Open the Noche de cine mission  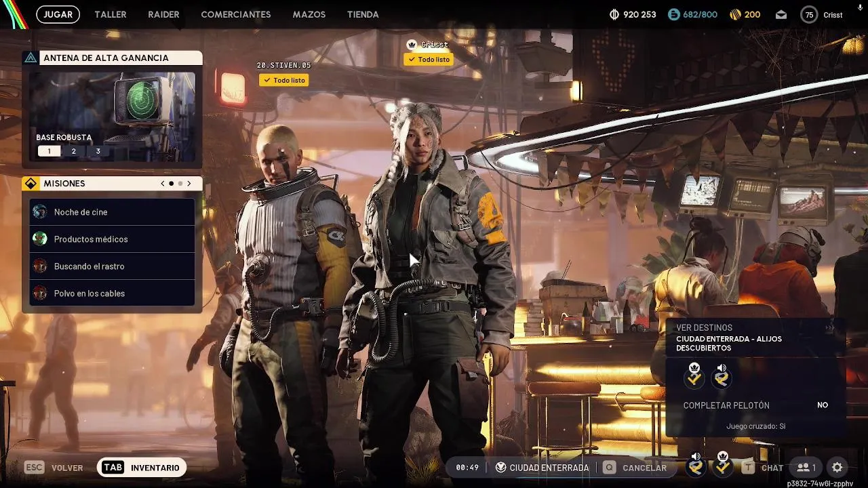pos(113,212)
